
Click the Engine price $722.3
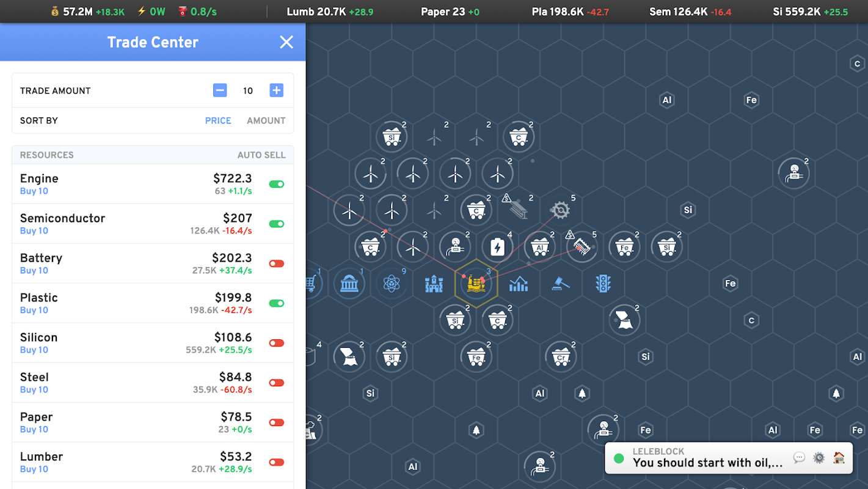pyautogui.click(x=233, y=178)
